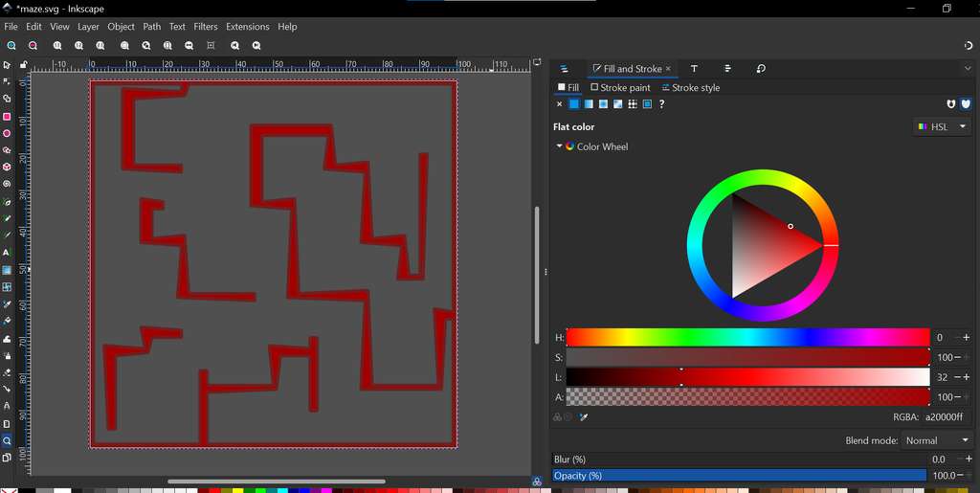Open the Extensions menu
Image resolution: width=980 pixels, height=493 pixels.
pyautogui.click(x=248, y=27)
